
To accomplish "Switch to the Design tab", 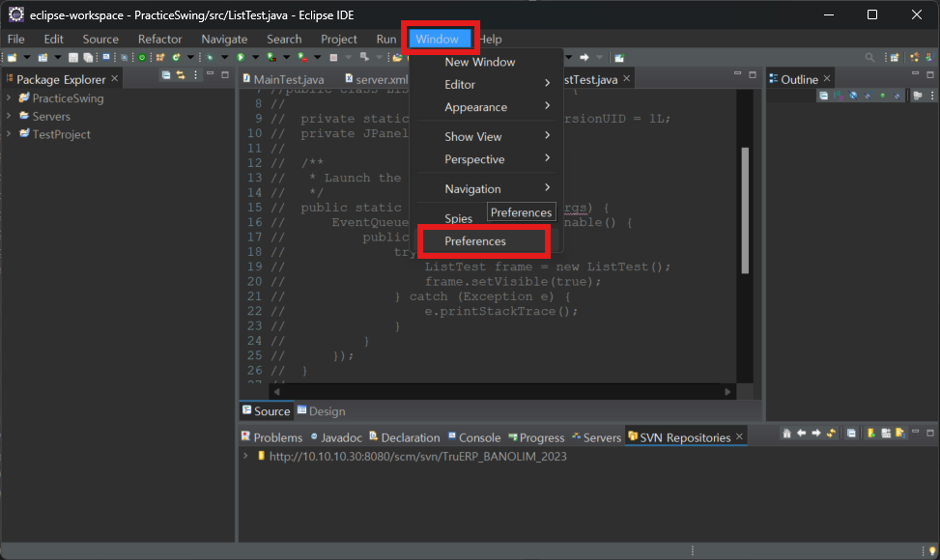I will click(321, 411).
